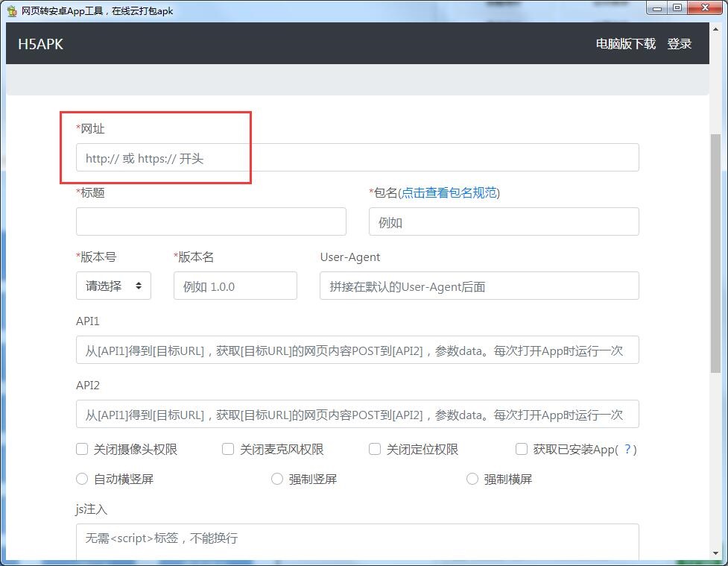Open the 电脑版下载 menu item
This screenshot has height=566, width=728.
click(x=625, y=44)
